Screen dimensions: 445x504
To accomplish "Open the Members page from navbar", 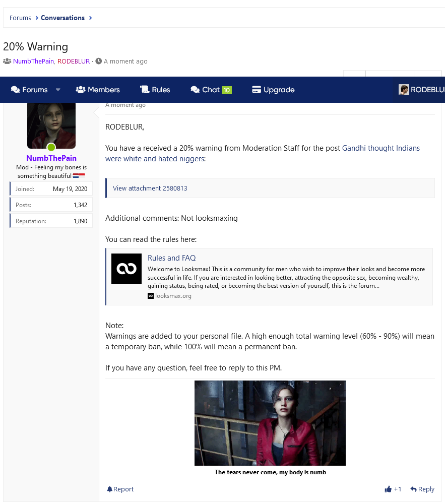I will 98,90.
